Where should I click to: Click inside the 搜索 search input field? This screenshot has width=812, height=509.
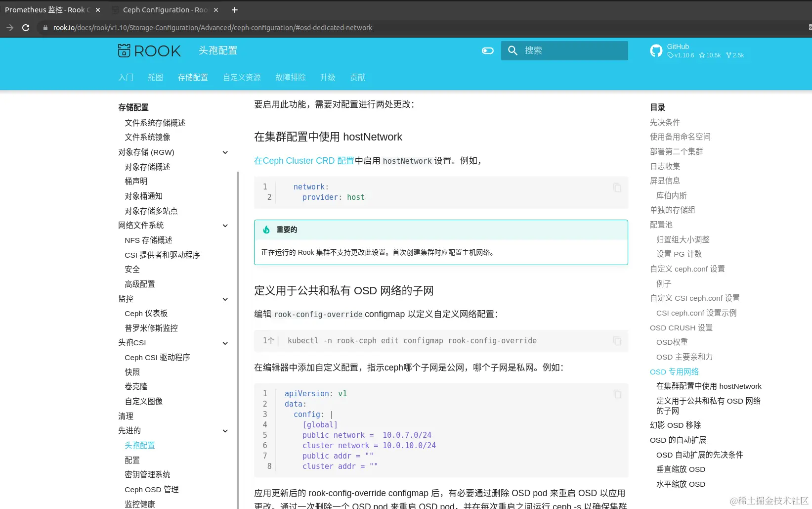(568, 50)
